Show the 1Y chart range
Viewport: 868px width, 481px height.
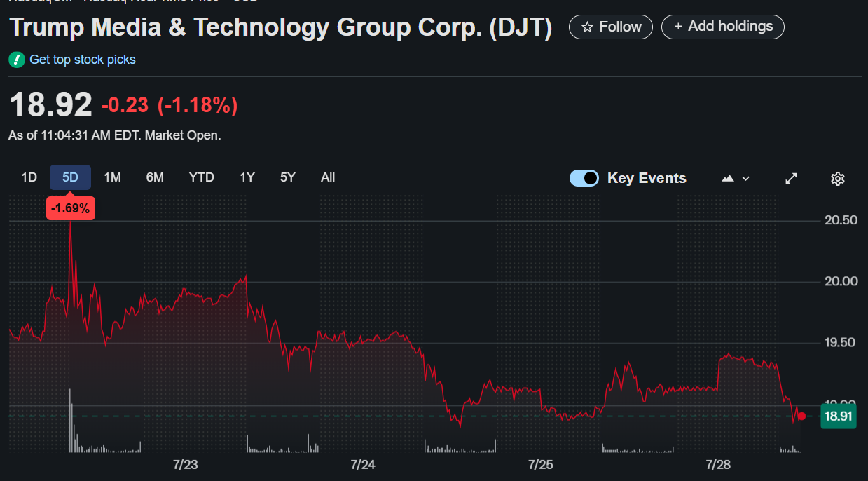click(247, 177)
